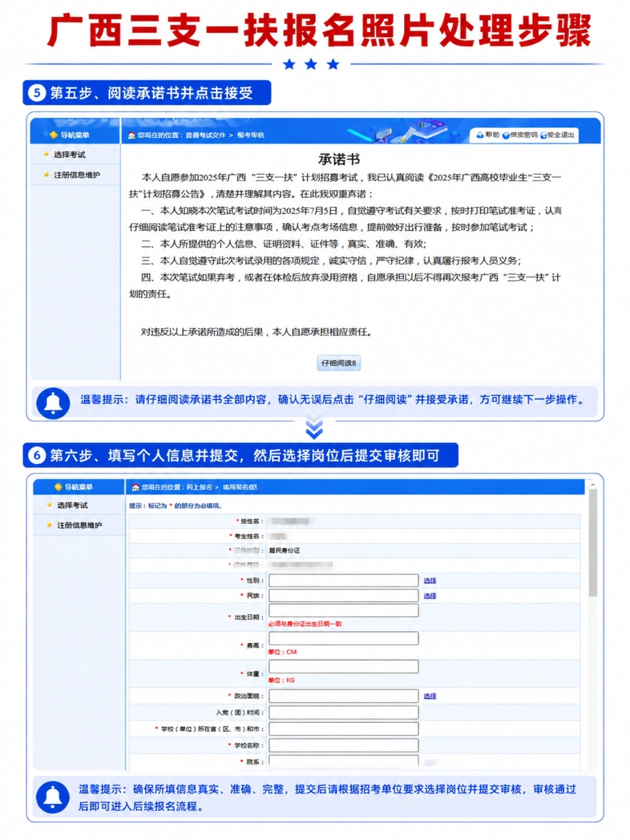630x840 pixels.
Task: Click 选择 link next to 性别 field
Action: point(430,580)
